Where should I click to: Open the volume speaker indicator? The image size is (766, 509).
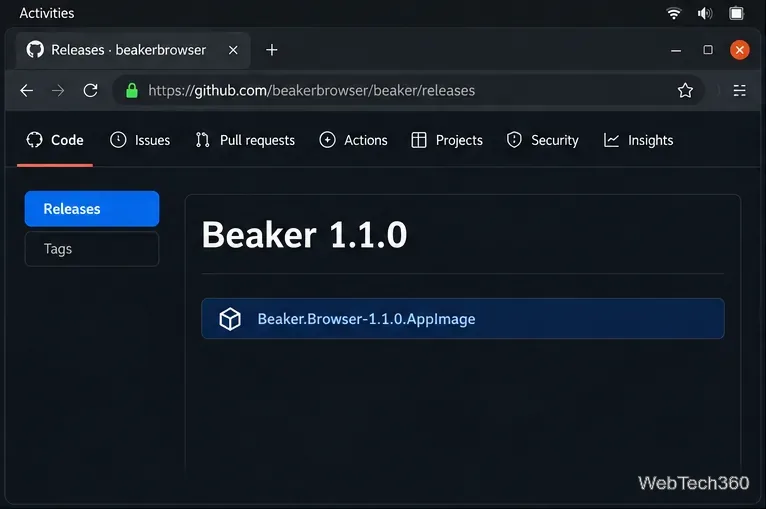click(x=705, y=13)
